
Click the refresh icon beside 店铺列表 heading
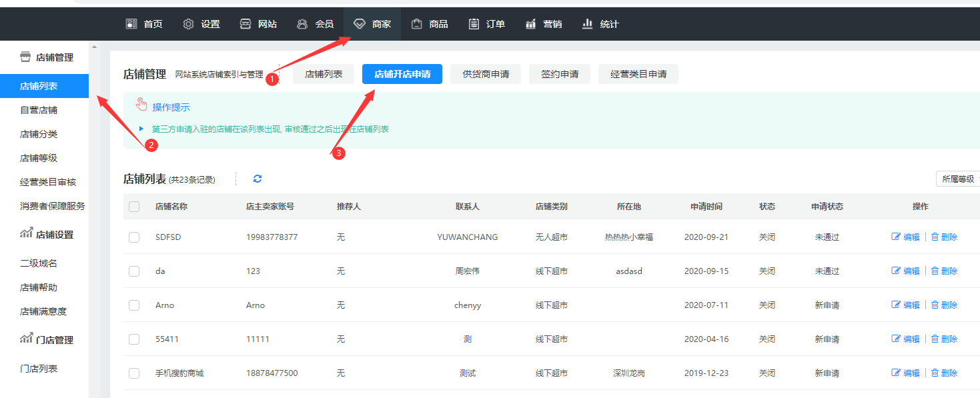pos(258,179)
